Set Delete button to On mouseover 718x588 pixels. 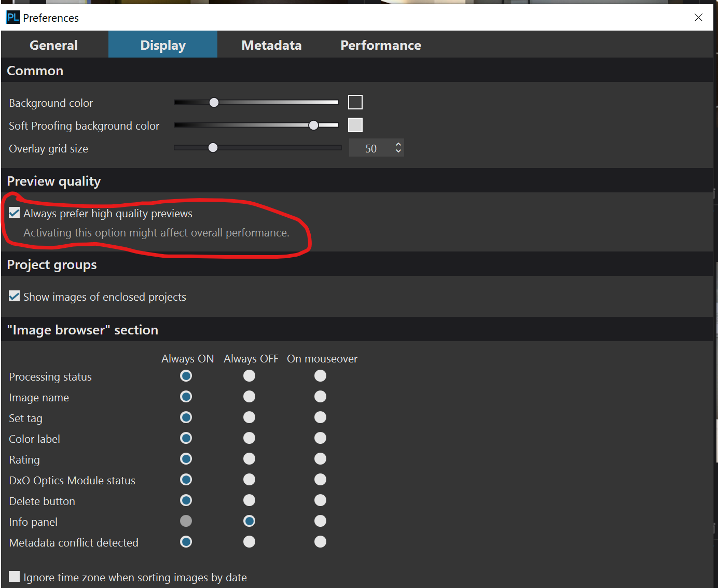pyautogui.click(x=321, y=500)
